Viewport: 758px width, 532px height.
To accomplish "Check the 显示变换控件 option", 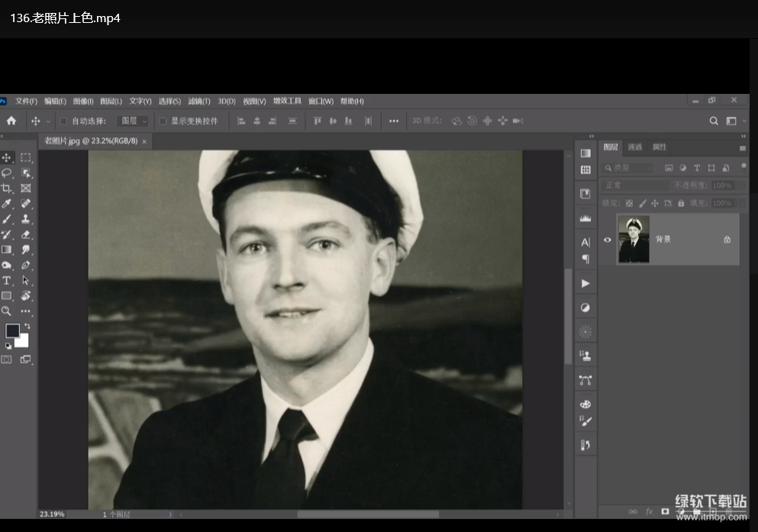I will tap(163, 121).
